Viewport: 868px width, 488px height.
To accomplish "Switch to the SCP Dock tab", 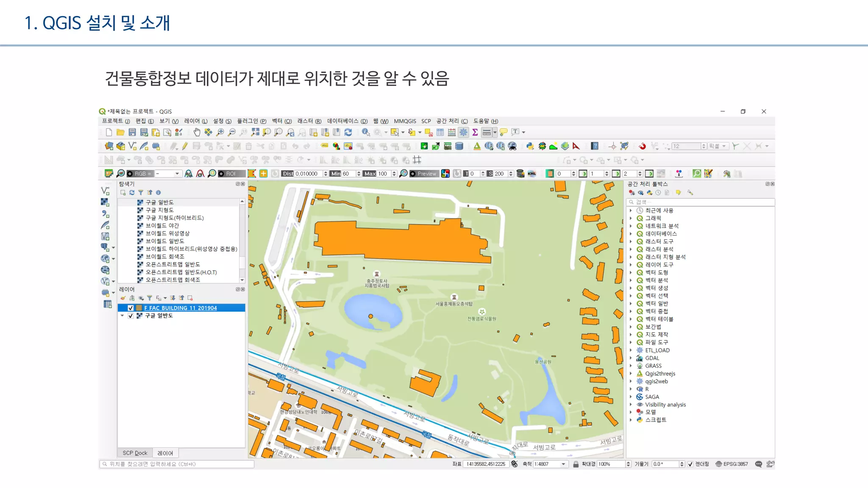I will click(135, 453).
